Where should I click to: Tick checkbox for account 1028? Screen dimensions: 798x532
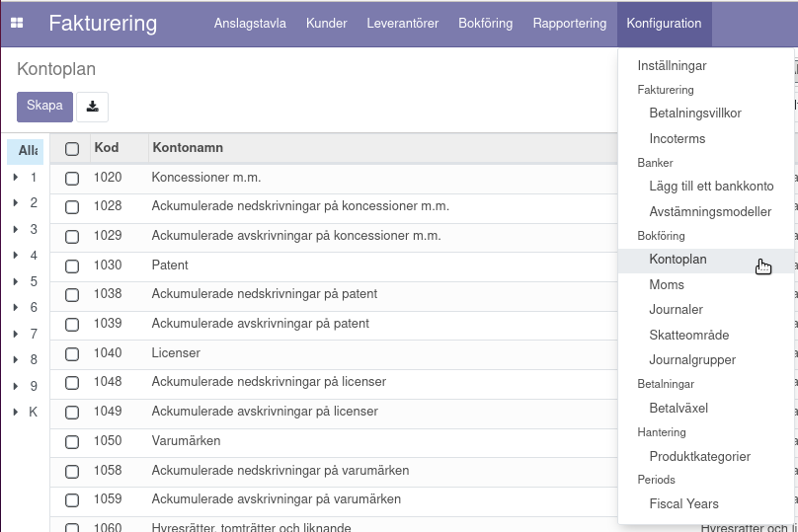click(x=72, y=207)
